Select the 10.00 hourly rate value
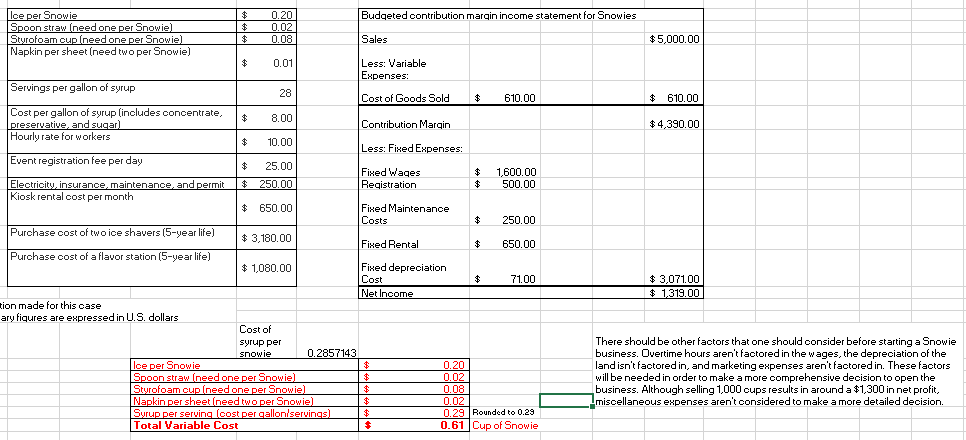Screen dimensions: 966x440 (267, 141)
